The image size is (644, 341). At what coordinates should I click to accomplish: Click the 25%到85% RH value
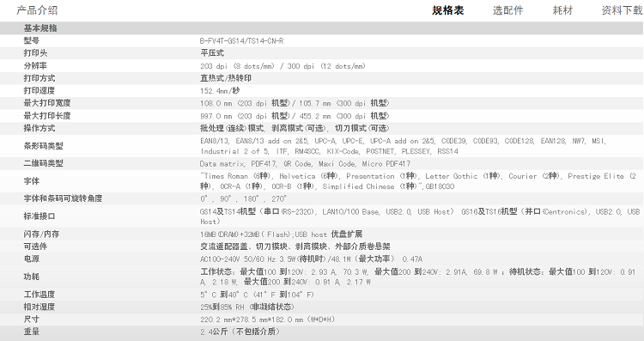(247, 307)
